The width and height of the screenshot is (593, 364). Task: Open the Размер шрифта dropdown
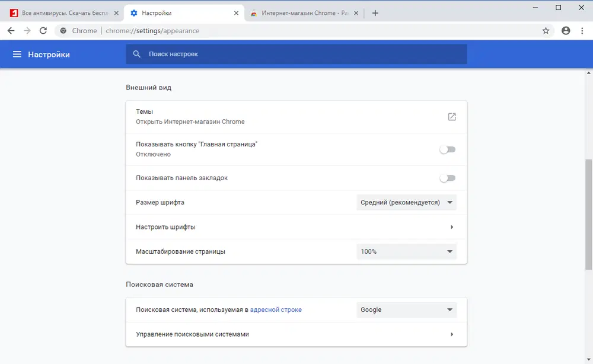[x=406, y=202]
